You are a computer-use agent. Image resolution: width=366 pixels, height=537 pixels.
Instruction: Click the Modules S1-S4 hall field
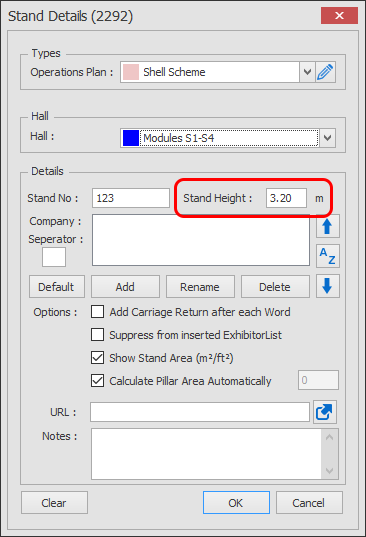point(228,138)
